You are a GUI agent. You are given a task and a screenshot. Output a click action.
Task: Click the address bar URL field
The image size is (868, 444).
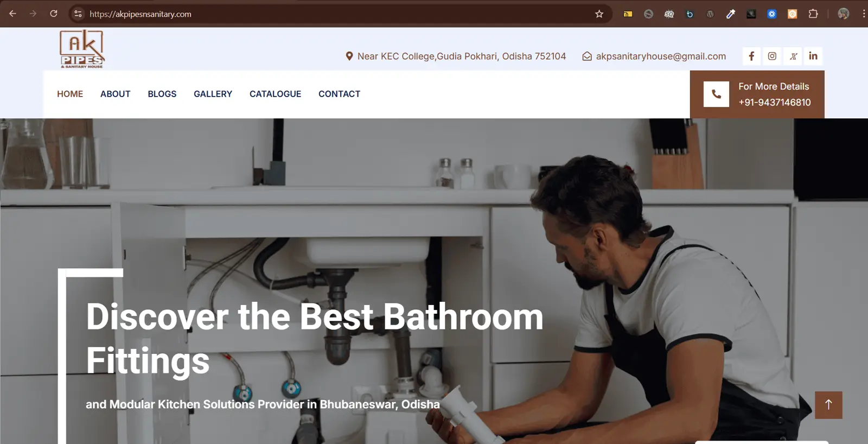pos(336,14)
